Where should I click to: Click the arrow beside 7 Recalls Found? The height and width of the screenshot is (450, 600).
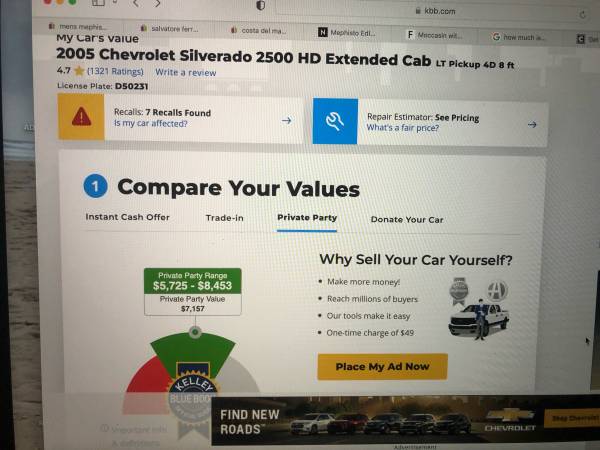click(x=286, y=121)
